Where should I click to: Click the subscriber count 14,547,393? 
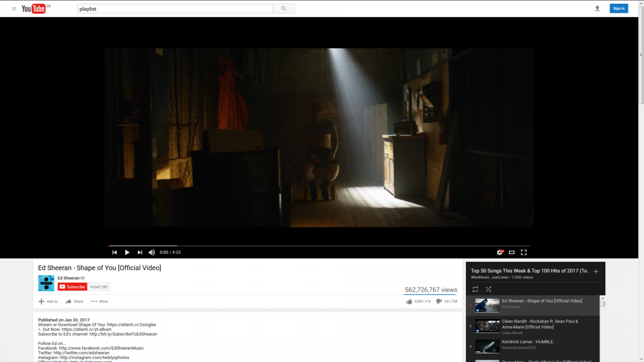pos(99,287)
